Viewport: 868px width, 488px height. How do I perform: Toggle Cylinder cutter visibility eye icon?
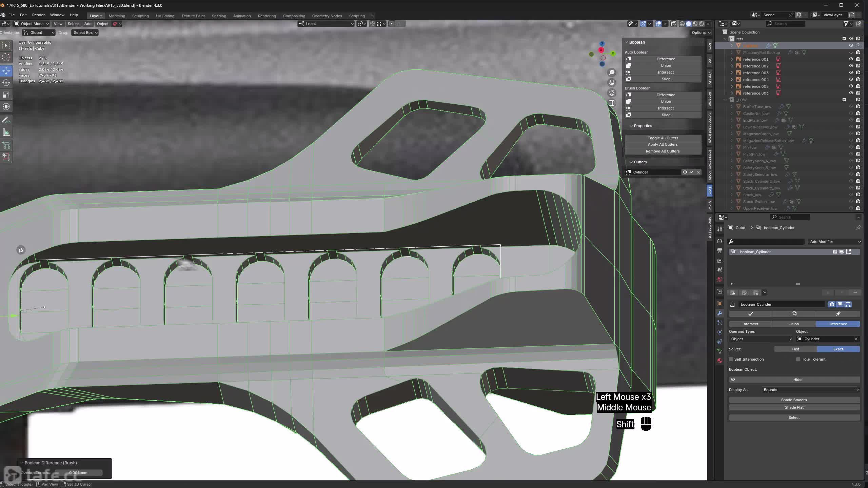(685, 172)
